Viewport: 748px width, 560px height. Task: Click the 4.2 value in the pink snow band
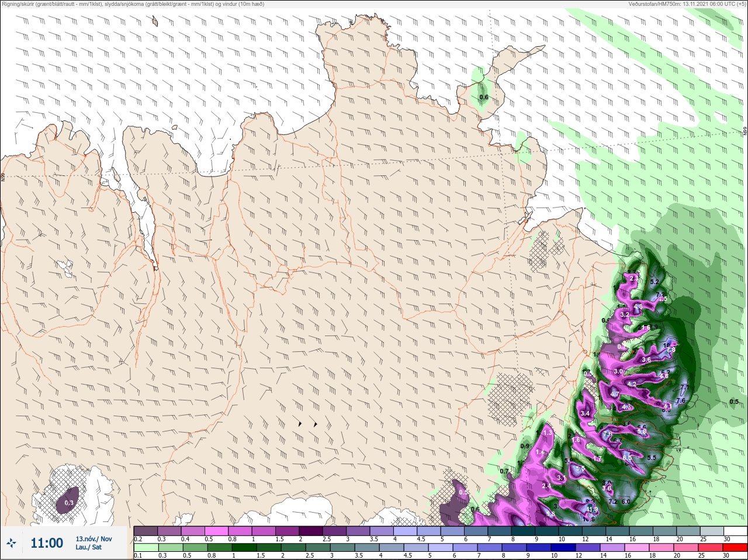(631, 384)
